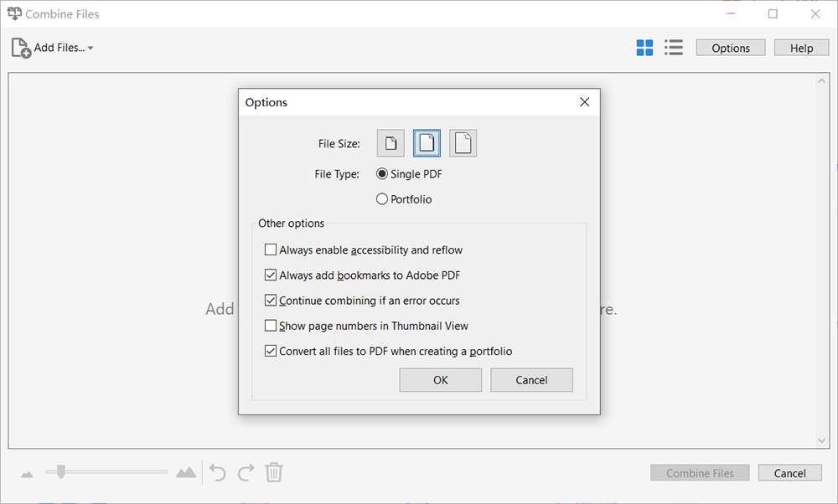Open the Add Files dropdown arrow

pos(91,49)
